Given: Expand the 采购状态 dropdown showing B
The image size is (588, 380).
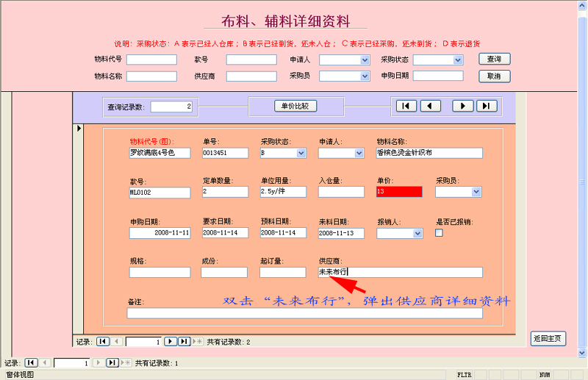Looking at the screenshot, I should click(x=301, y=153).
